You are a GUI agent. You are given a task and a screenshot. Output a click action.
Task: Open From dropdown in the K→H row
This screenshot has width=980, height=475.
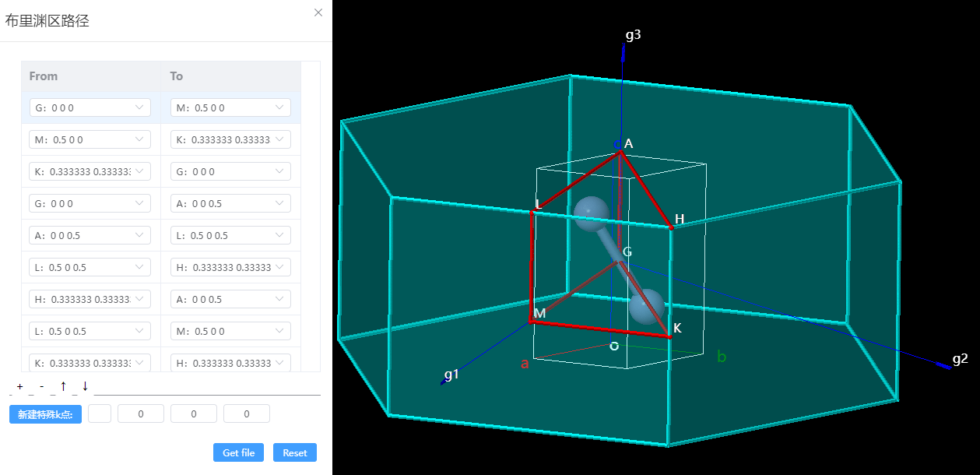90,363
